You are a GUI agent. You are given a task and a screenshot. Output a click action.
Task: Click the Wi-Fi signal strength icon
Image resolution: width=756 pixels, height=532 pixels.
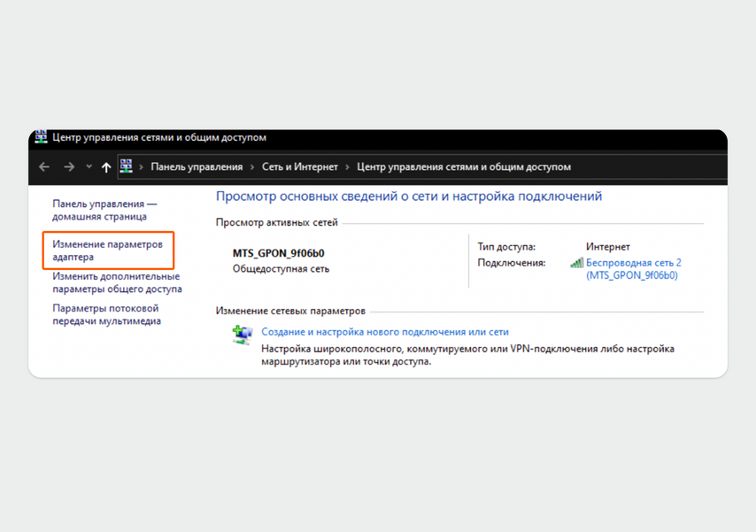576,263
